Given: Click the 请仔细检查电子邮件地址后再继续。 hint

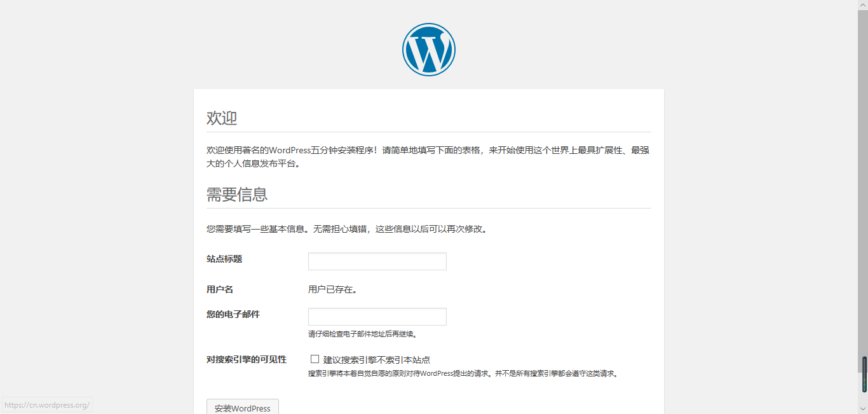Looking at the screenshot, I should (363, 334).
